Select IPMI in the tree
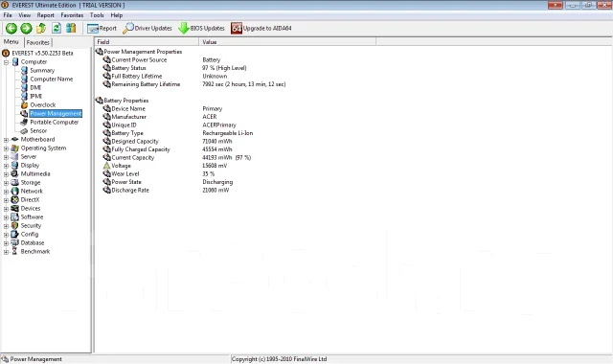The height and width of the screenshot is (364, 613). [36, 96]
